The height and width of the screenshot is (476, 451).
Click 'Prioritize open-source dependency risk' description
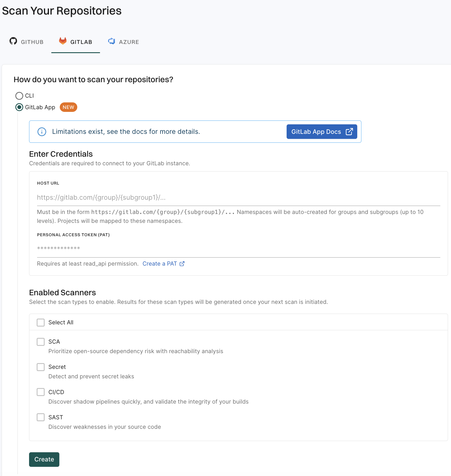[136, 351]
